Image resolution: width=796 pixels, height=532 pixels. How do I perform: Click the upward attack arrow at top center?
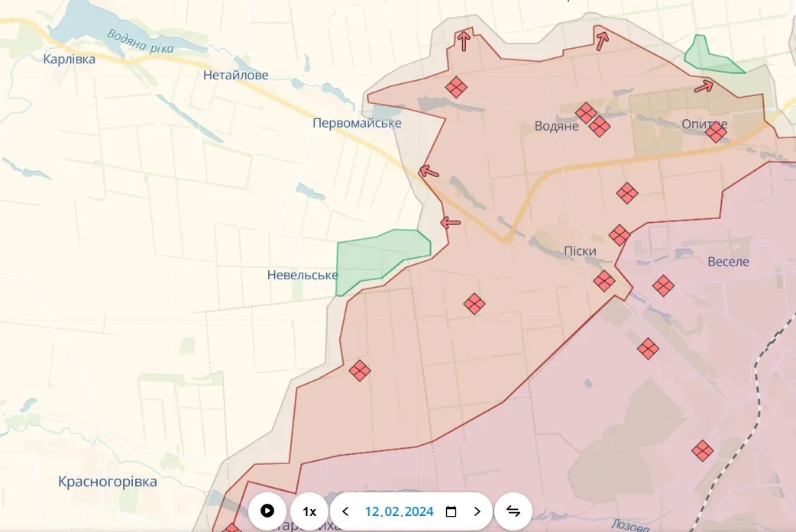[x=463, y=40]
